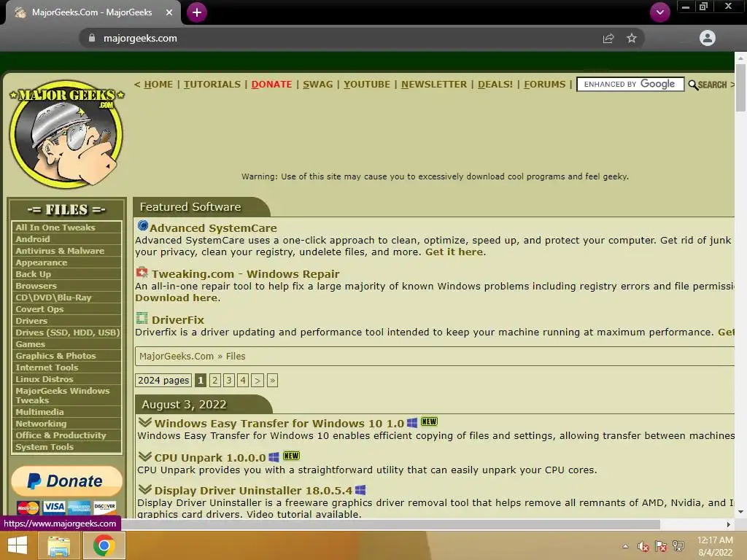Click the Windows Repair red icon
This screenshot has height=560, width=747.
(x=142, y=273)
